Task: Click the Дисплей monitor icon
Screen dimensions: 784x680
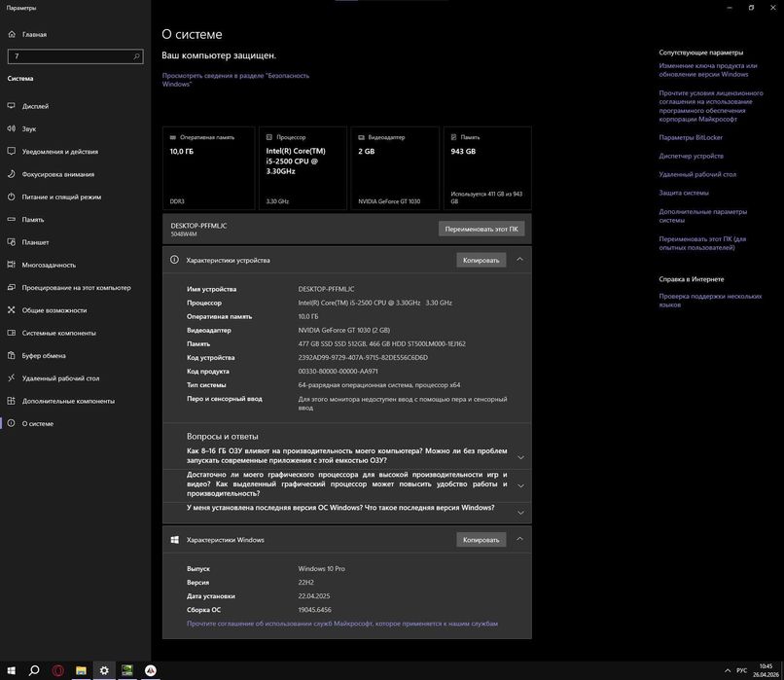Action: pyautogui.click(x=12, y=106)
